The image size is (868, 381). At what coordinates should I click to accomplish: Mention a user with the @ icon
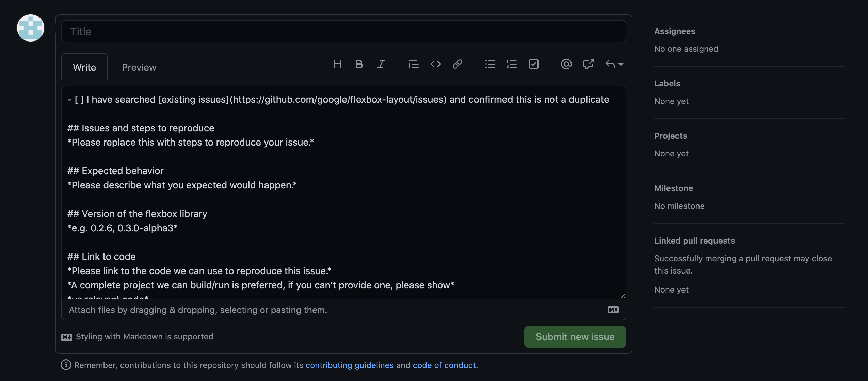pyautogui.click(x=566, y=64)
